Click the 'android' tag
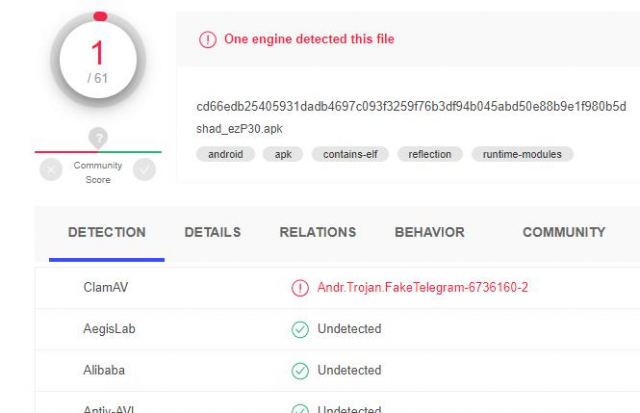The height and width of the screenshot is (413, 640). [x=225, y=154]
